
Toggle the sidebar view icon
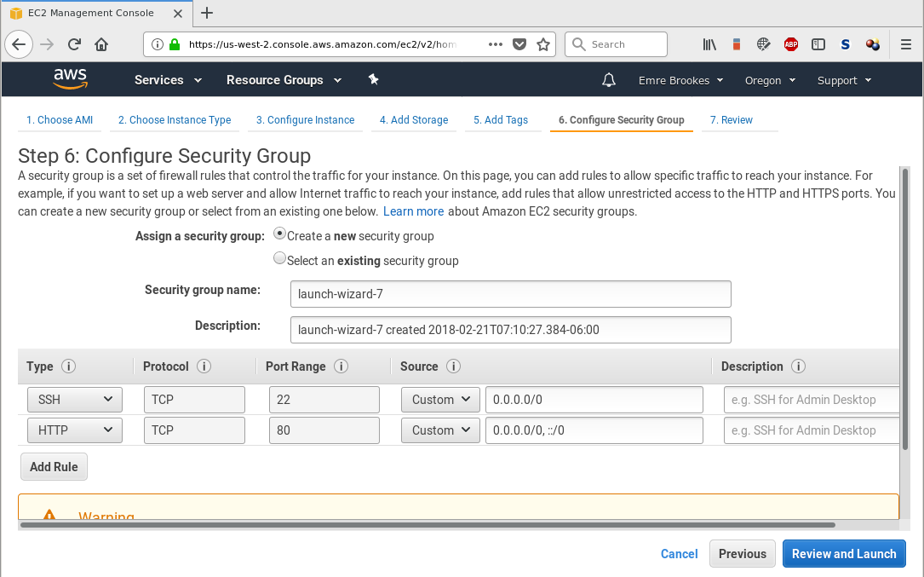tap(818, 44)
